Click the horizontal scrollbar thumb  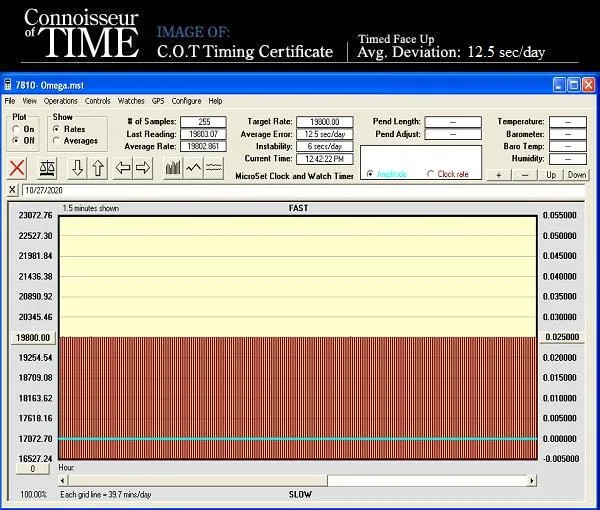(197, 480)
